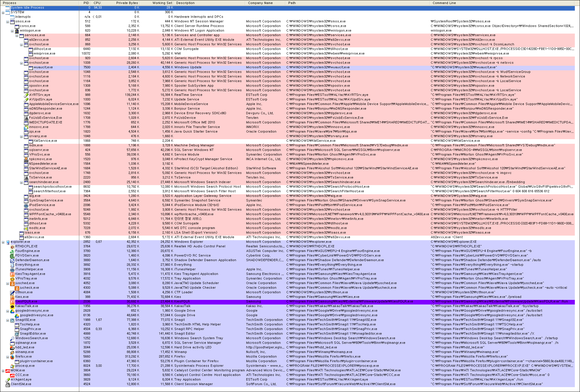Click the hdd_led.exe icon

tap(12, 348)
